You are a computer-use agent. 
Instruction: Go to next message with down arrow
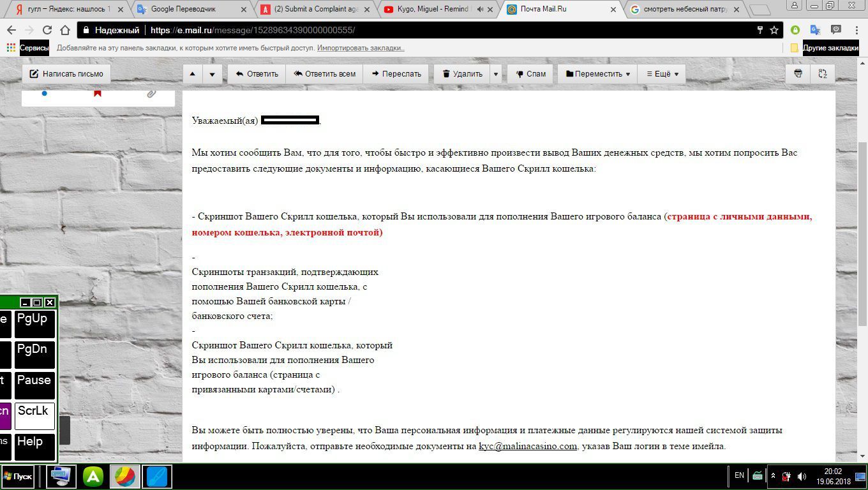click(x=213, y=74)
